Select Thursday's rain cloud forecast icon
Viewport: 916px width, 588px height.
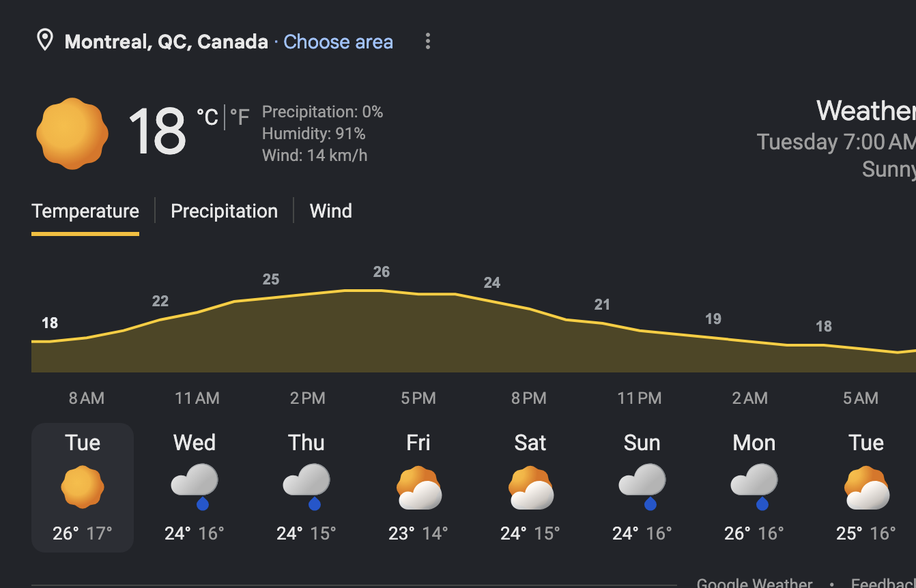point(306,487)
